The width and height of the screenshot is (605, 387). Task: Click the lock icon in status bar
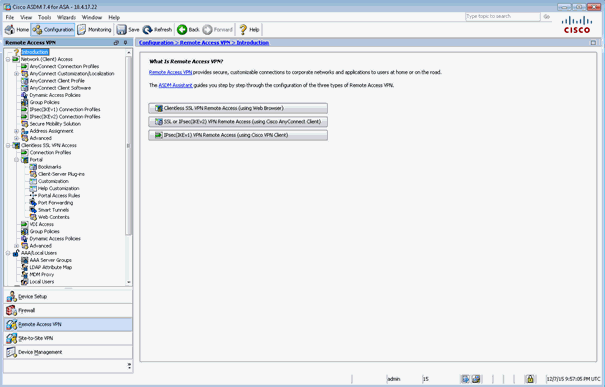click(x=530, y=379)
